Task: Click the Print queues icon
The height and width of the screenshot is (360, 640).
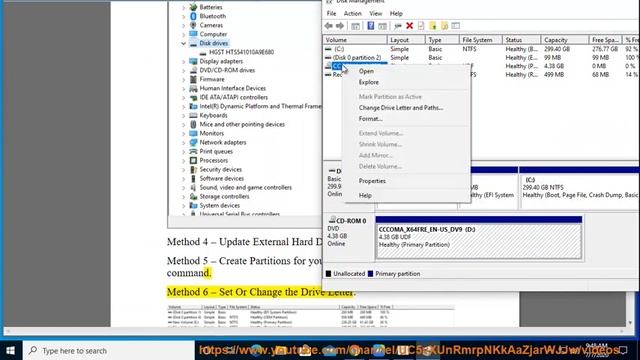Action: coord(193,151)
